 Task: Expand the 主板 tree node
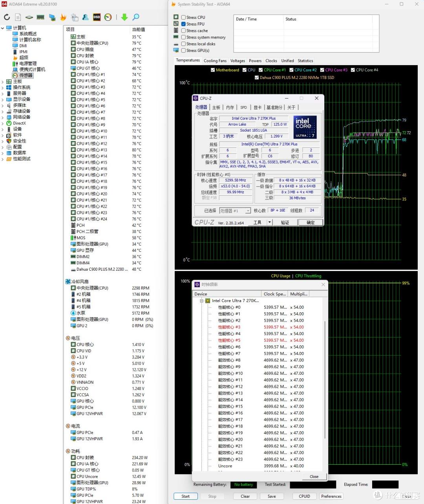(3, 81)
